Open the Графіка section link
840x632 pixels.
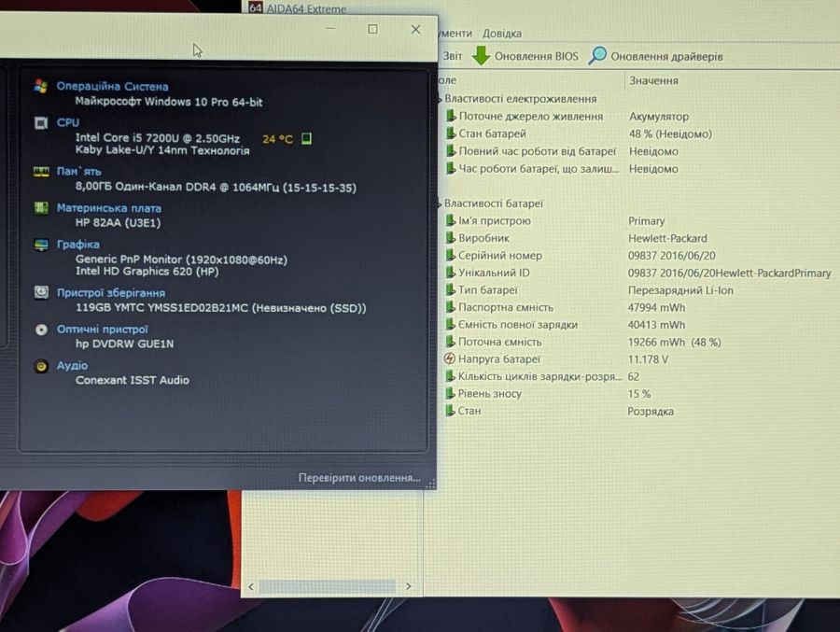point(78,245)
